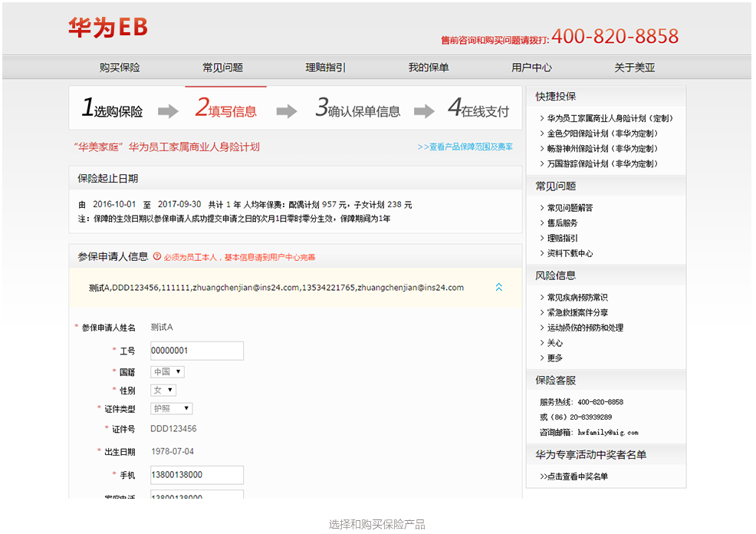Open 用户中心 in the navigation bar

[x=531, y=68]
